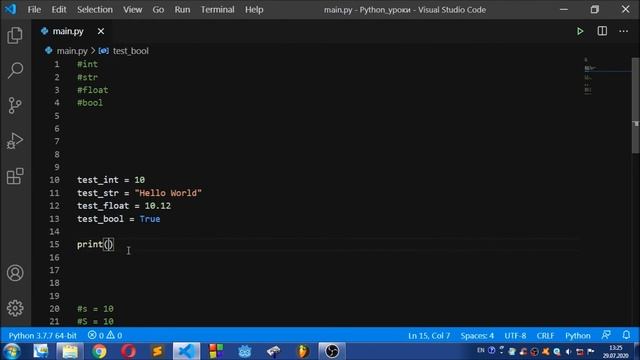
Task: Open FL Studio from the taskbar
Action: coord(302,351)
